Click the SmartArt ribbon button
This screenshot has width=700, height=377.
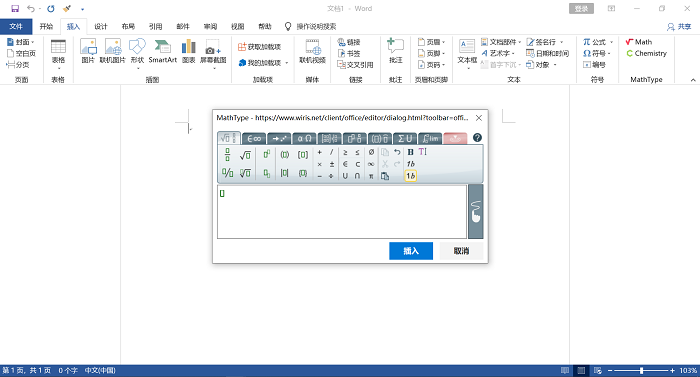162,51
